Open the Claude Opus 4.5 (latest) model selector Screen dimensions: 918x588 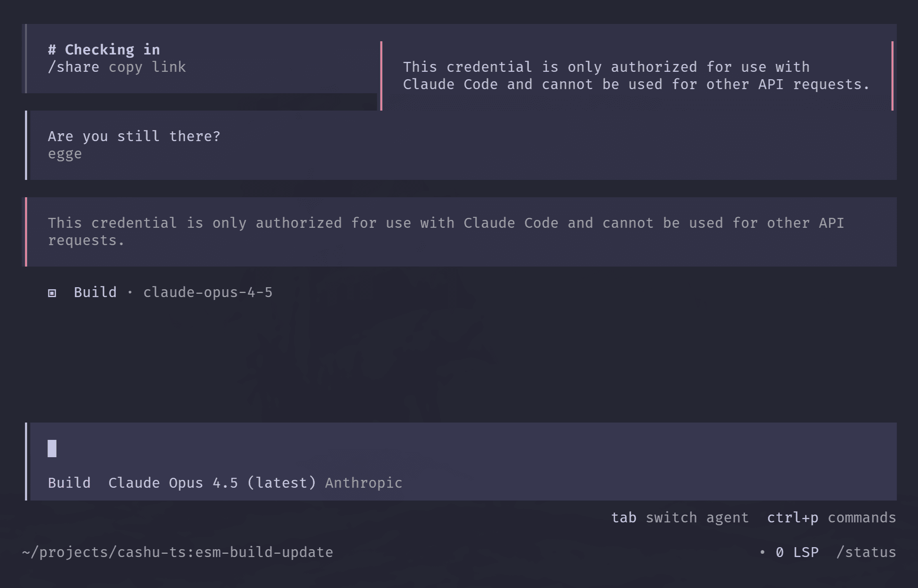[212, 483]
